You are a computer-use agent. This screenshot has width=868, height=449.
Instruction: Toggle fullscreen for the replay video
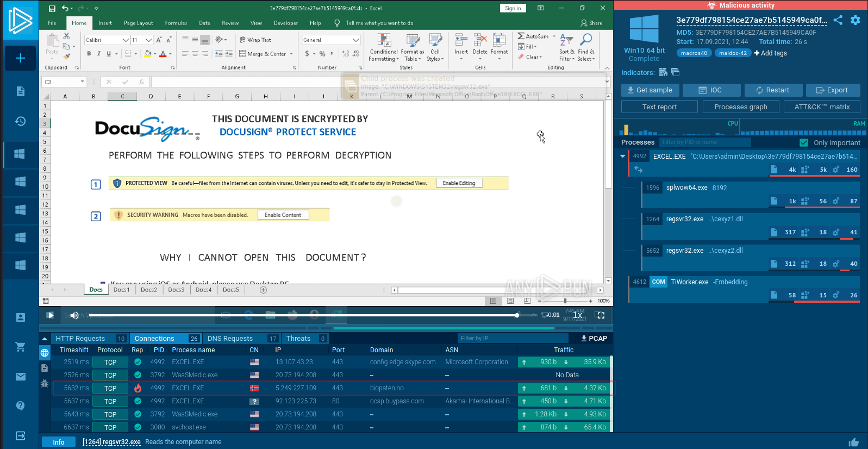tap(600, 315)
